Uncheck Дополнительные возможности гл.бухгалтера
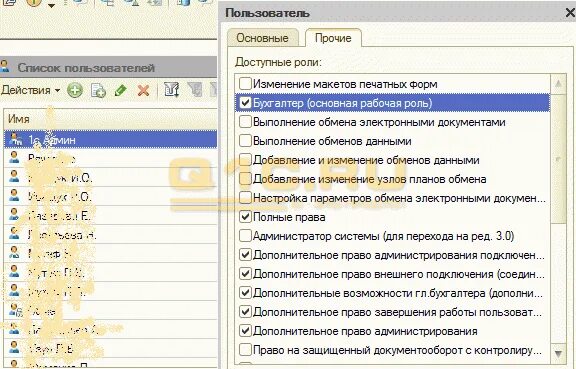 [245, 293]
